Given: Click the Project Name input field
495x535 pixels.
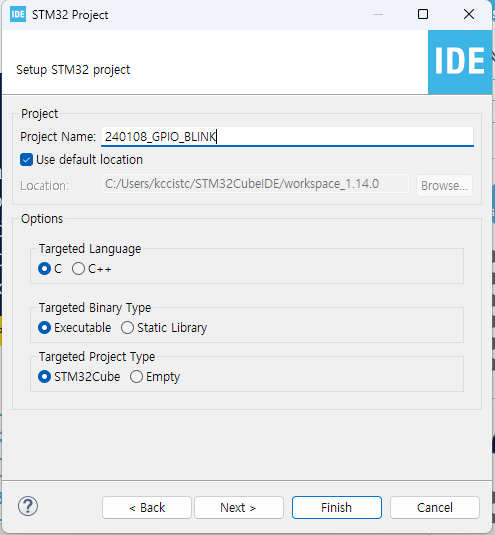Looking at the screenshot, I should 287,137.
